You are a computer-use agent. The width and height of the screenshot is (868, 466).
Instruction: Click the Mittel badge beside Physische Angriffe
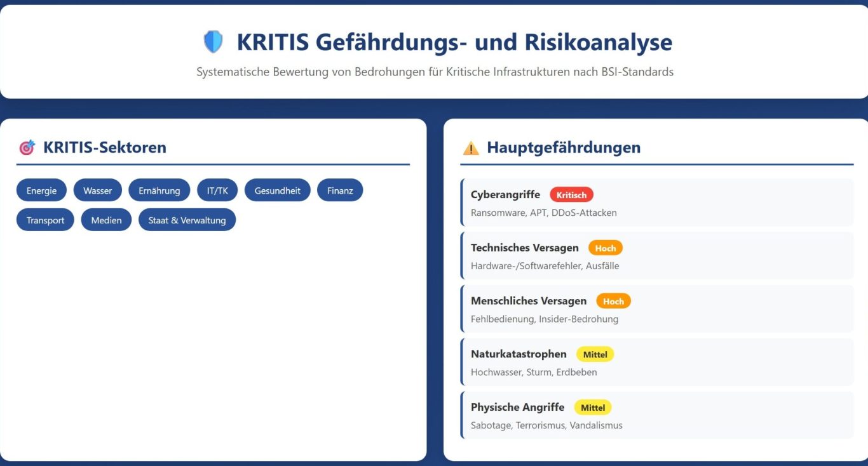pos(593,408)
